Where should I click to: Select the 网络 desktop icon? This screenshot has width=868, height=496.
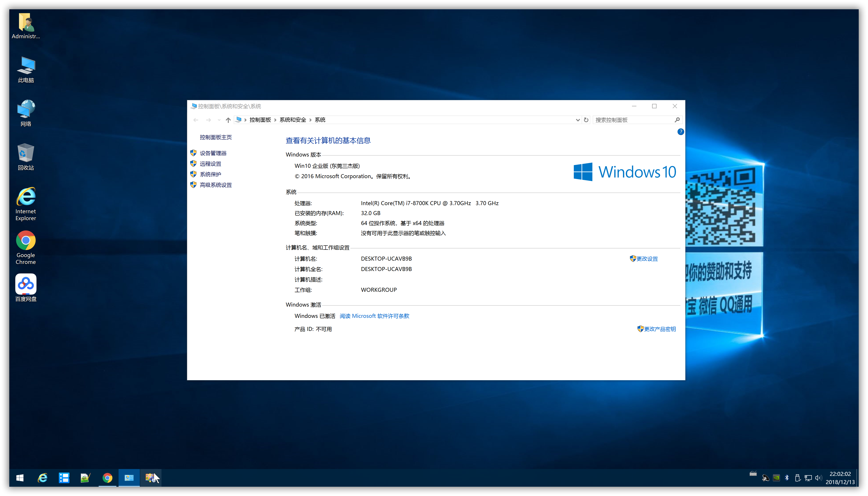26,113
